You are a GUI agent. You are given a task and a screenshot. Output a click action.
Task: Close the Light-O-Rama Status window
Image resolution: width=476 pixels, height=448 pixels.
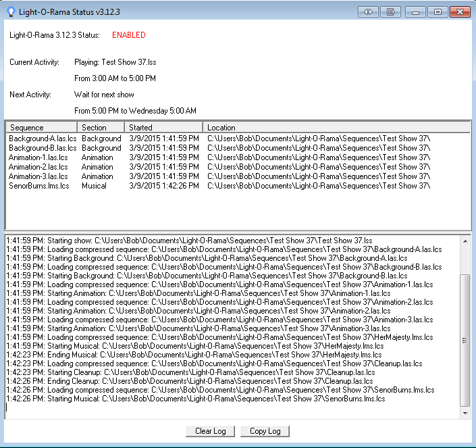click(x=460, y=12)
